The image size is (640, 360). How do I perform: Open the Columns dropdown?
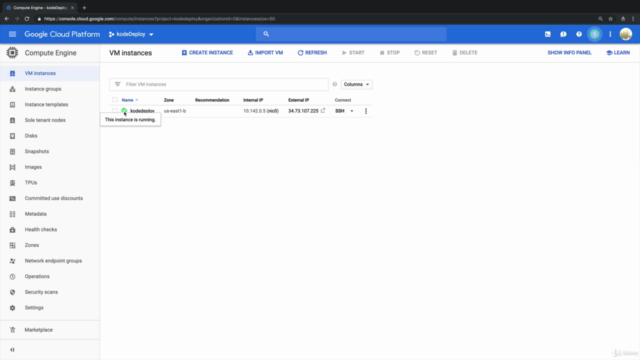point(356,84)
